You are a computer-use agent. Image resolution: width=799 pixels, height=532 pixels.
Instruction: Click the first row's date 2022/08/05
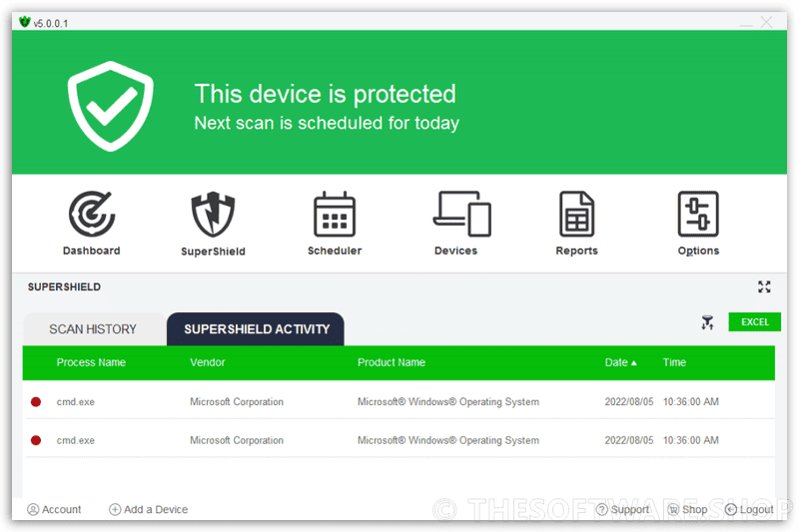(x=629, y=401)
